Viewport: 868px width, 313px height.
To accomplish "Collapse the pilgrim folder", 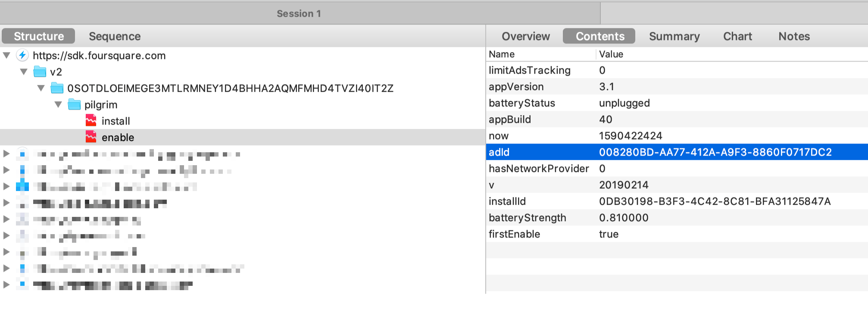I will [x=58, y=104].
